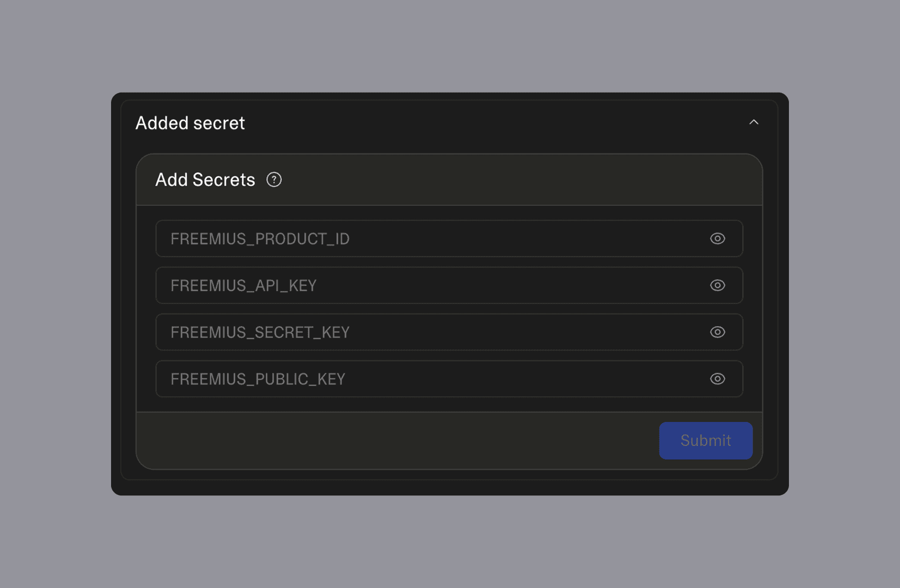Screen dimensions: 900x588
Task: Collapse the Added secret section chevron
Action: point(754,122)
